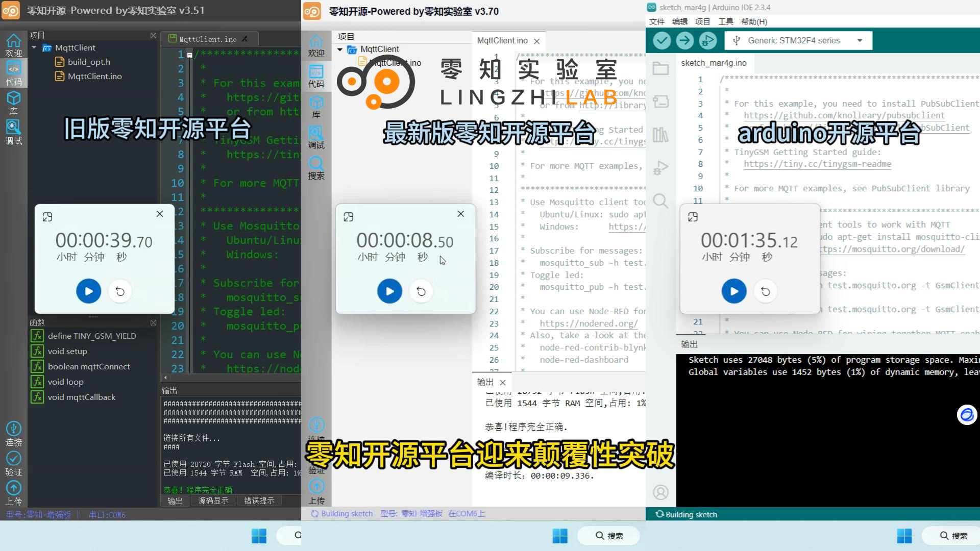
Task: Select Code (代码) in new v3.70 sidebar
Action: 316,77
